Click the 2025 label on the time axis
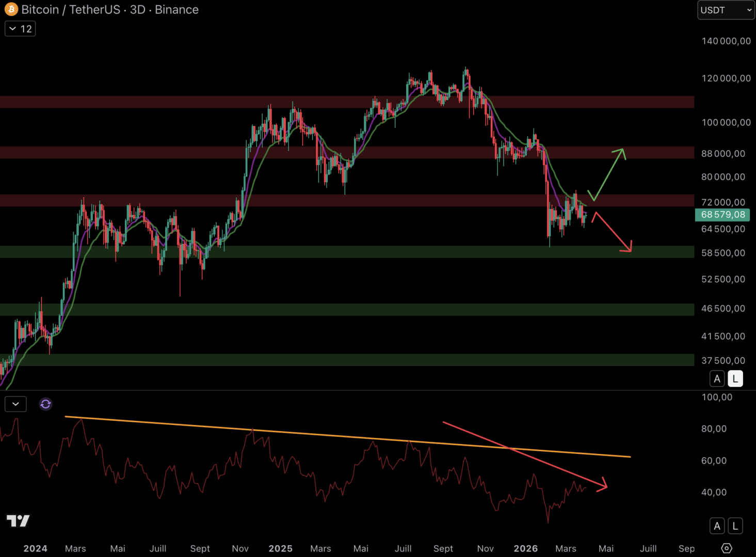This screenshot has width=756, height=557. tap(280, 548)
